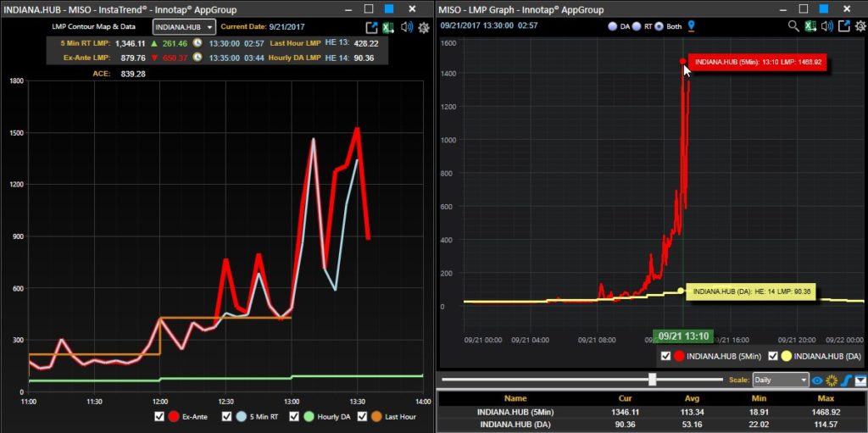Click yellow INDIANA.HUB (DA) legend circle
This screenshot has height=433, width=868.
[x=786, y=356]
